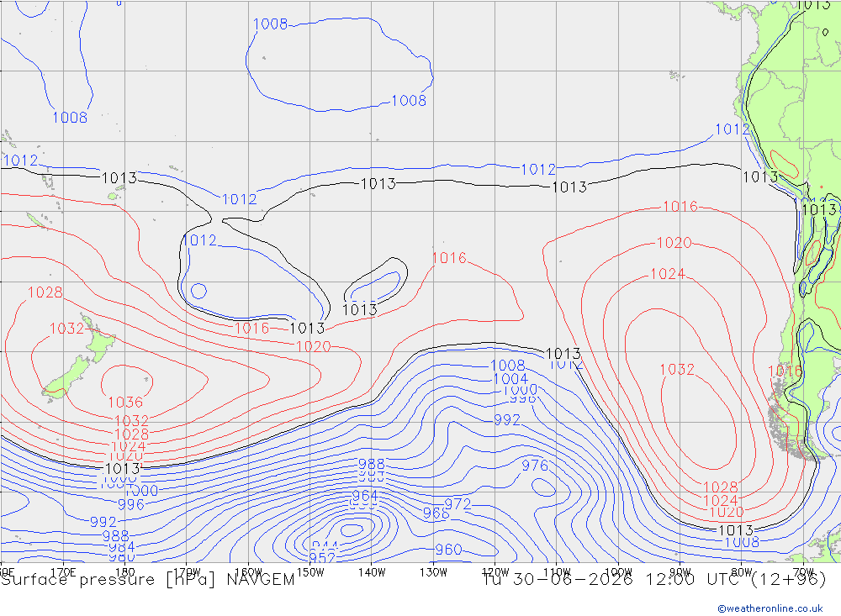
Task: Click the 1020 label below '1016—1013'
Action: point(313,346)
